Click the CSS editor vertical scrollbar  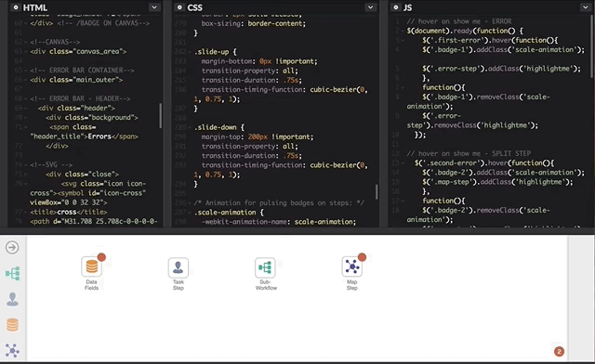[377, 192]
